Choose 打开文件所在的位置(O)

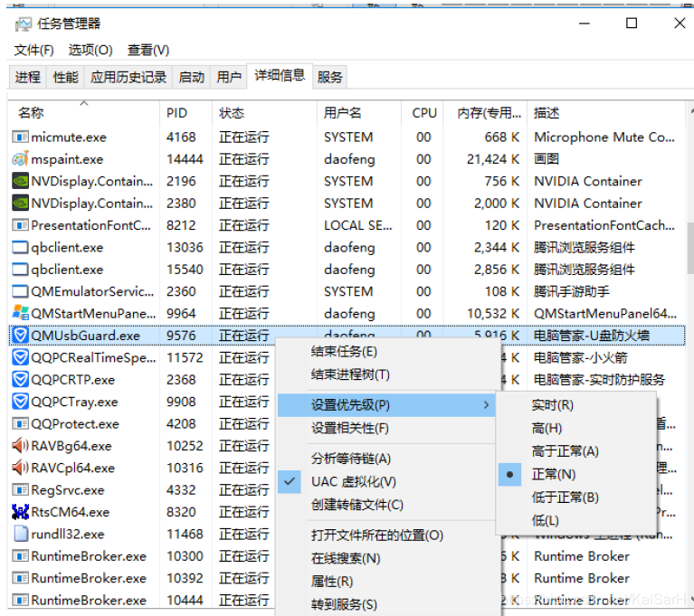[386, 535]
